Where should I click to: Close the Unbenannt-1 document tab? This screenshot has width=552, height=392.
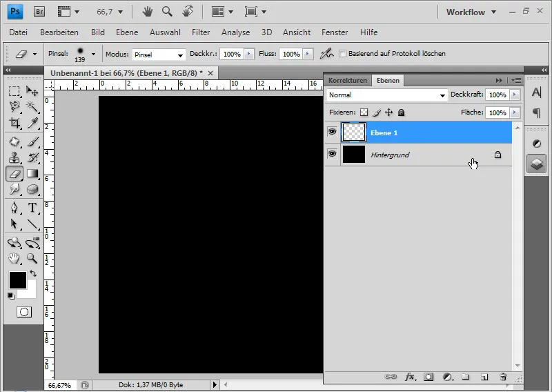(x=210, y=73)
